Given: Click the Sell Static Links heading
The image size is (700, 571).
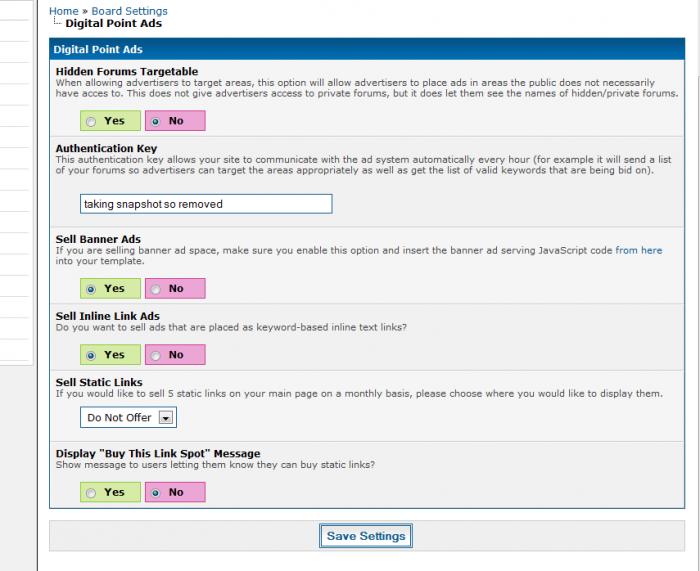Looking at the screenshot, I should 99,383.
